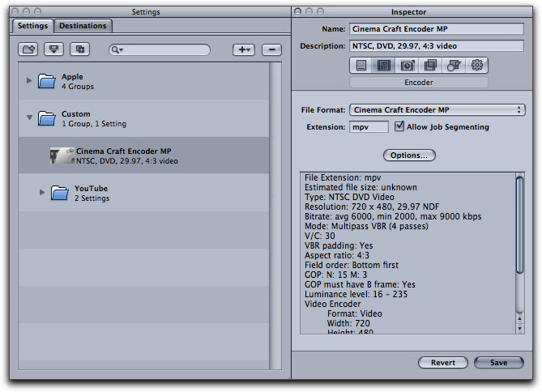
Task: Click the Save button
Action: coord(499,363)
